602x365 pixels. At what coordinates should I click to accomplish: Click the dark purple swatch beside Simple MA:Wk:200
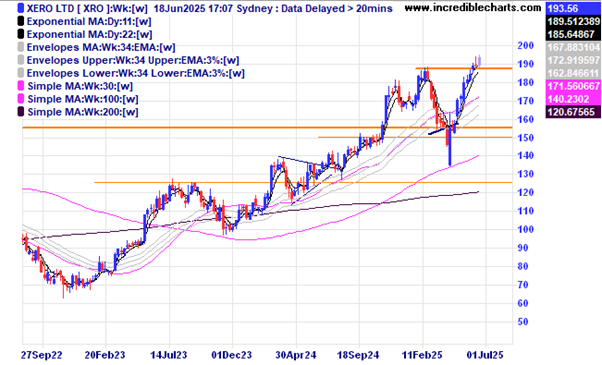tap(21, 112)
